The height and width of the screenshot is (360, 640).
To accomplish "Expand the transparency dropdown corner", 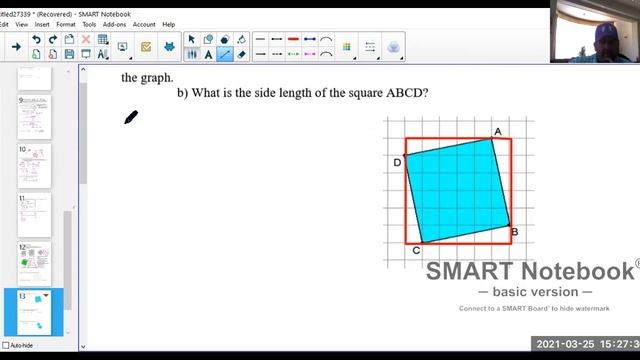I will 402,58.
